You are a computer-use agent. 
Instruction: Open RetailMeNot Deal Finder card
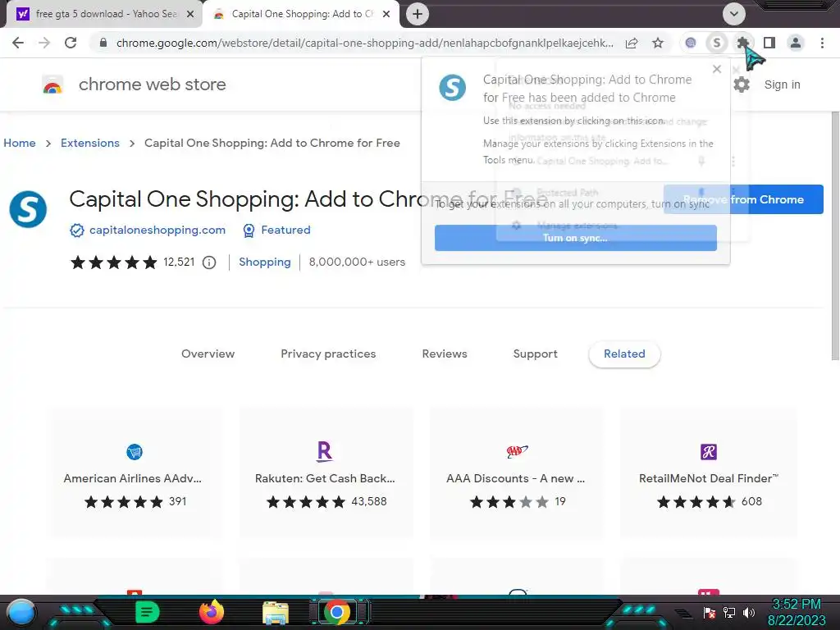pos(708,472)
